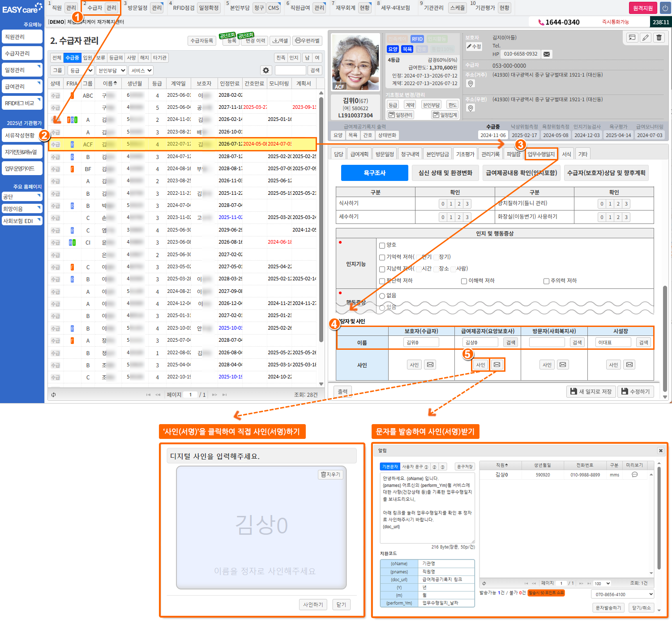Open map pin for 주소(우편) address
Image resolution: width=672 pixels, height=627 pixels.
coord(471,108)
